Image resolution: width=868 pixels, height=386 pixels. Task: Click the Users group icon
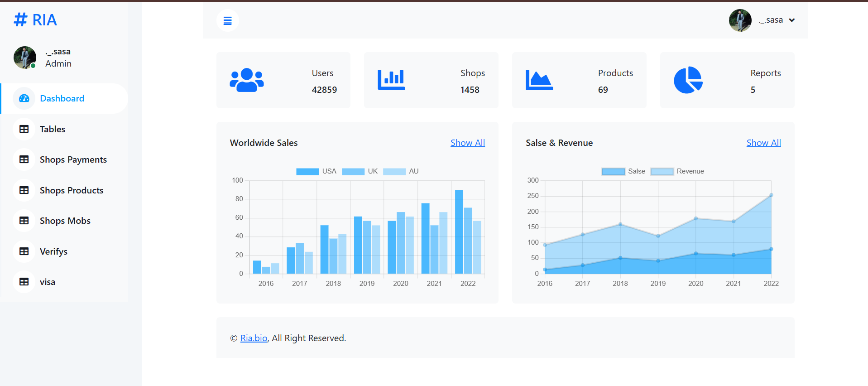point(247,80)
